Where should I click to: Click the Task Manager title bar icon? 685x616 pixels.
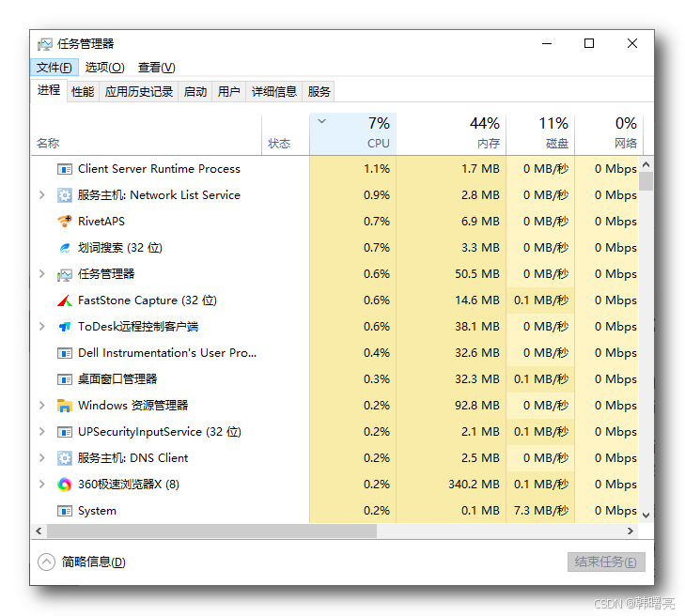(x=44, y=44)
